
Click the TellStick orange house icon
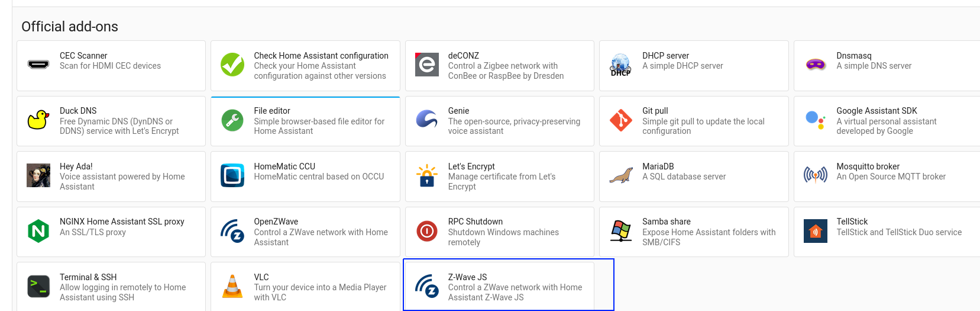point(816,231)
